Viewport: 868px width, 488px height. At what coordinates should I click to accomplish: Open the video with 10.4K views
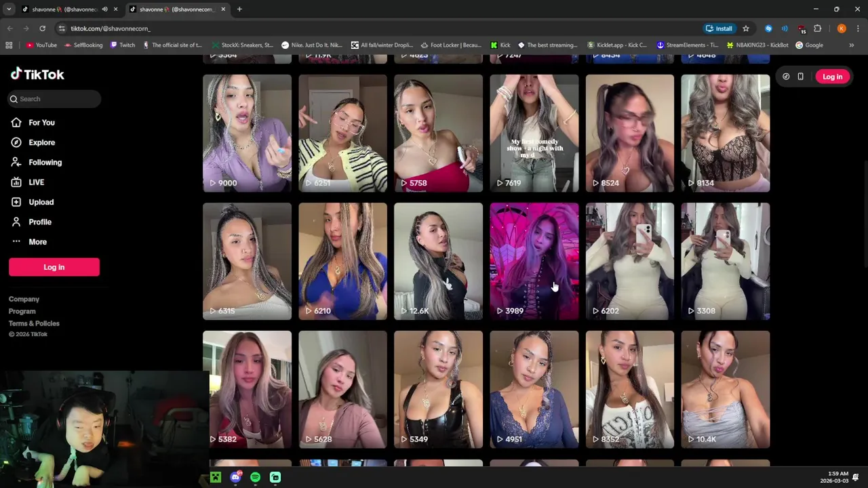pos(726,390)
